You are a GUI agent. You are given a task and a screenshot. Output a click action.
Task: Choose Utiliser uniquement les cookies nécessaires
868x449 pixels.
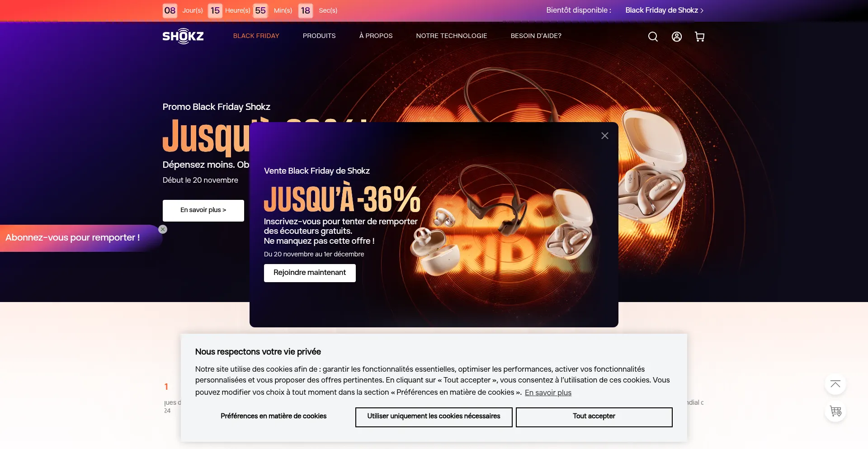(x=434, y=417)
